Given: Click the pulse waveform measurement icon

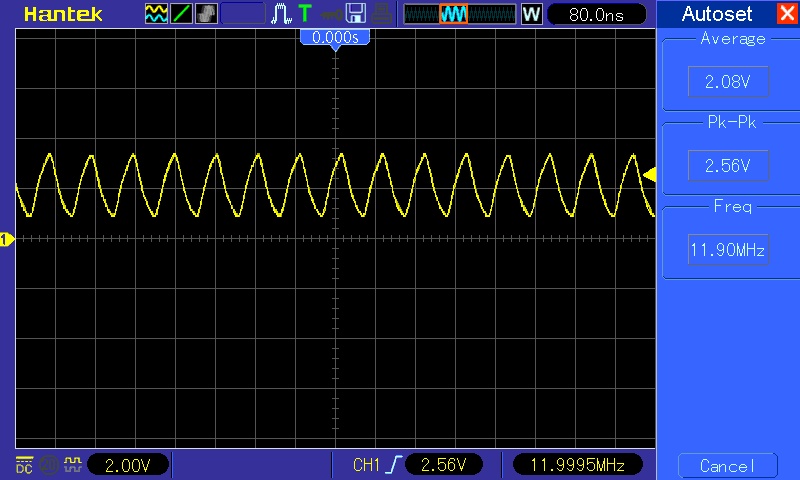Looking at the screenshot, I should pos(281,14).
